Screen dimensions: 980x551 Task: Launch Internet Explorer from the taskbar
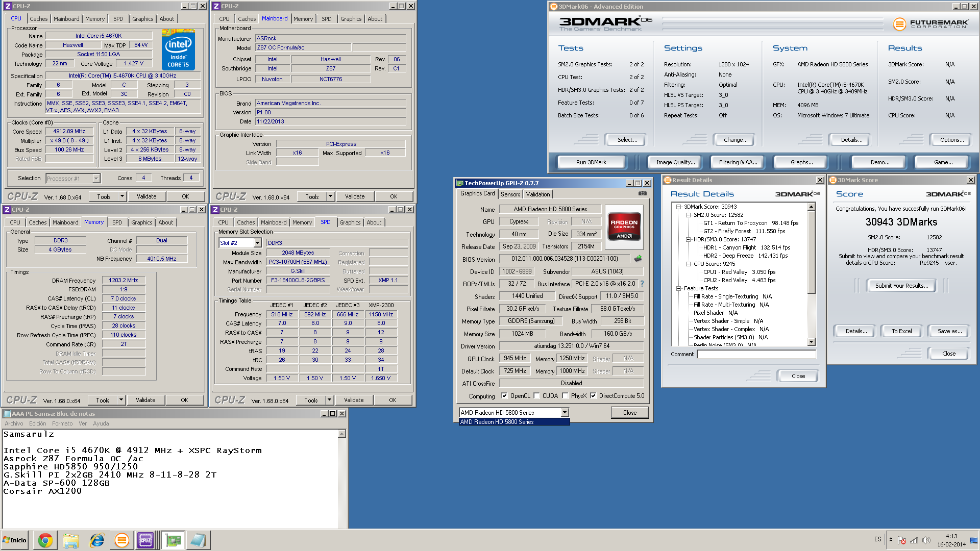[96, 540]
